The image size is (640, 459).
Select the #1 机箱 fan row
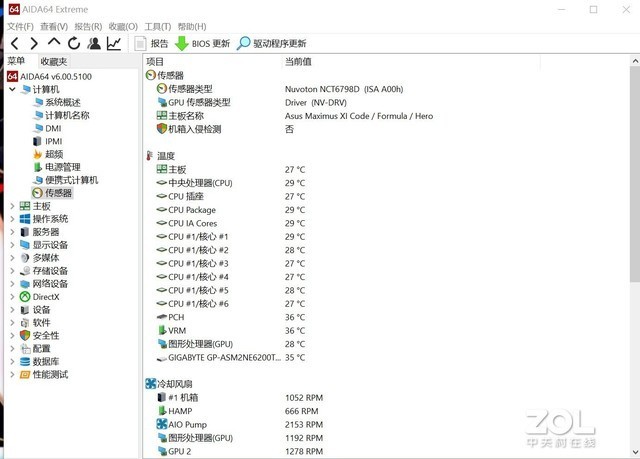tap(240, 397)
